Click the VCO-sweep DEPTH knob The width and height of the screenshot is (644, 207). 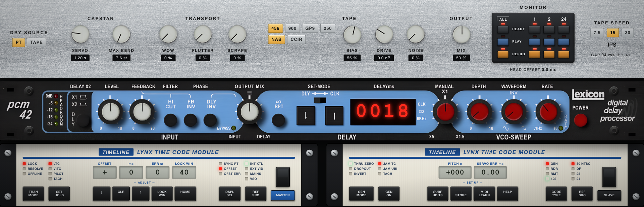click(480, 112)
